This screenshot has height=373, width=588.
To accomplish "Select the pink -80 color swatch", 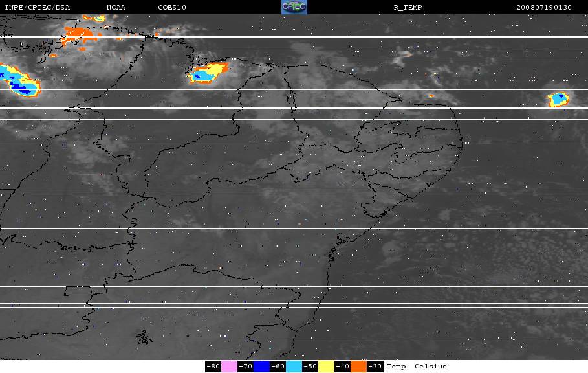I will point(229,367).
